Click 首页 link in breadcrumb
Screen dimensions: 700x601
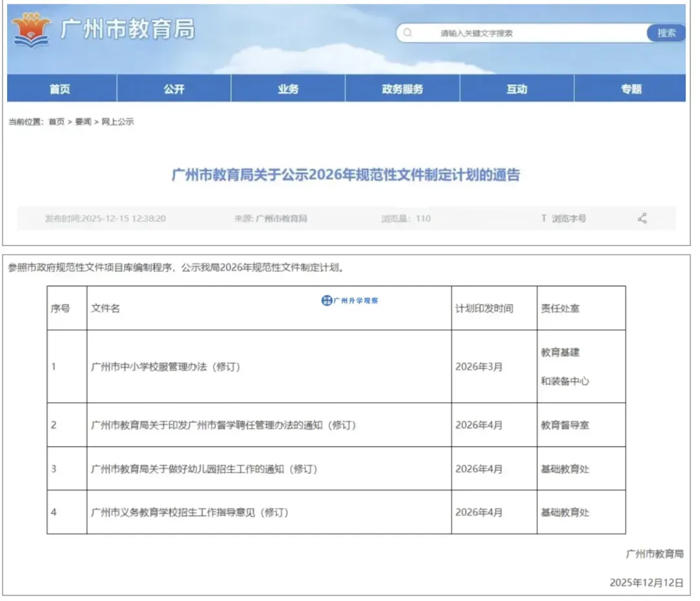pos(56,122)
